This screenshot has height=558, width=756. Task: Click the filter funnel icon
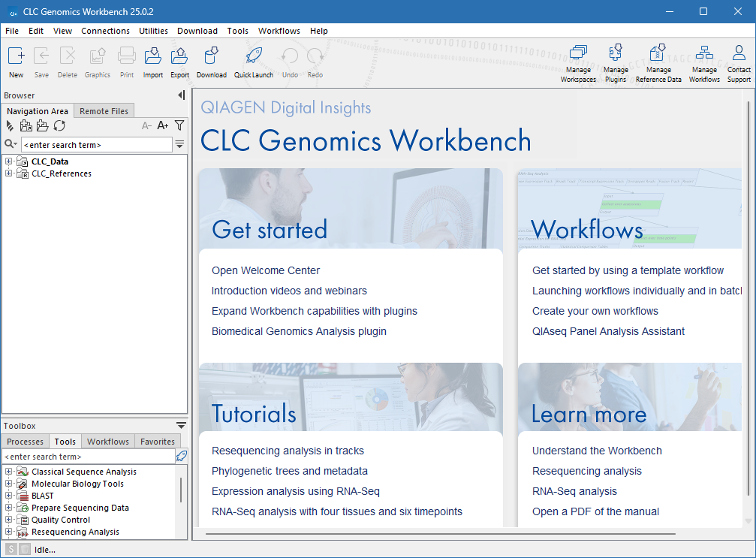tap(179, 125)
